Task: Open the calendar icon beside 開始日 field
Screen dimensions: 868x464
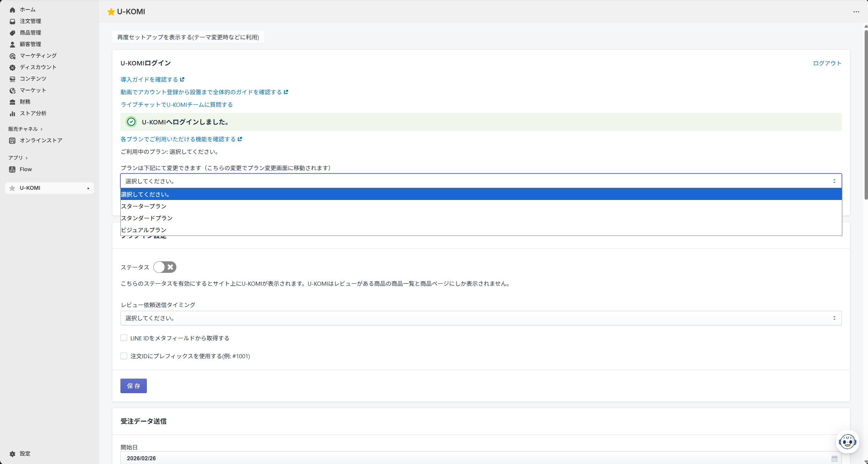Action: pyautogui.click(x=834, y=459)
